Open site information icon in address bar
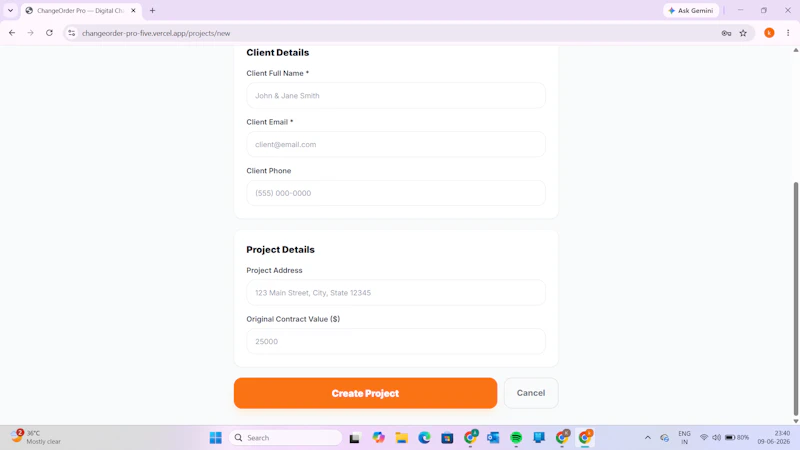 (x=71, y=33)
